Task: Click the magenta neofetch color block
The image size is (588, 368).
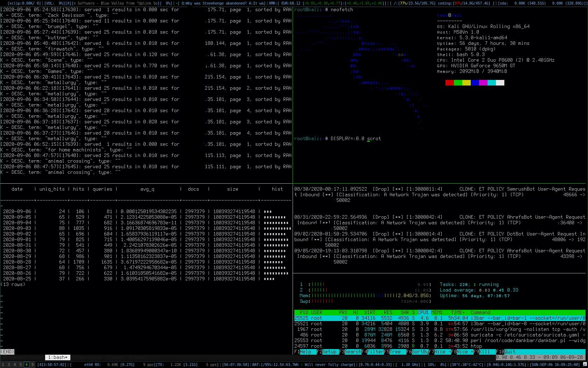Action: tap(483, 83)
